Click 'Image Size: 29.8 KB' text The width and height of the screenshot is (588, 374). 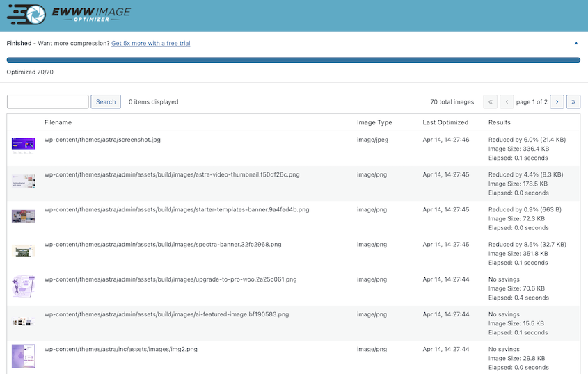click(516, 358)
